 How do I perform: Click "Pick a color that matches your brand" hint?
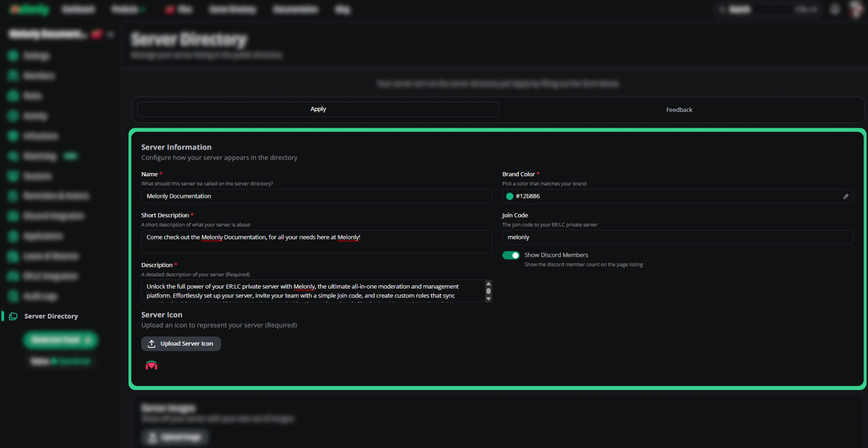(x=544, y=183)
